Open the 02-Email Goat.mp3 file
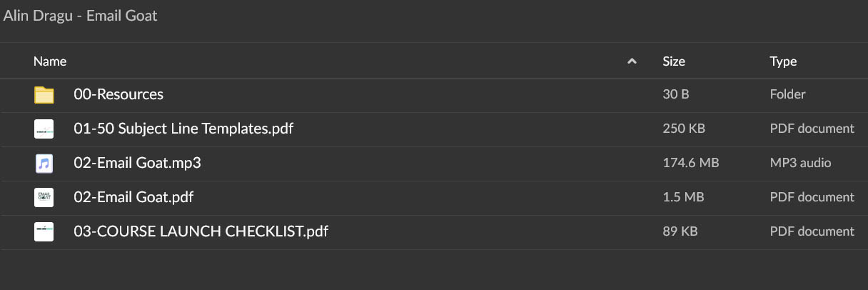 [137, 164]
